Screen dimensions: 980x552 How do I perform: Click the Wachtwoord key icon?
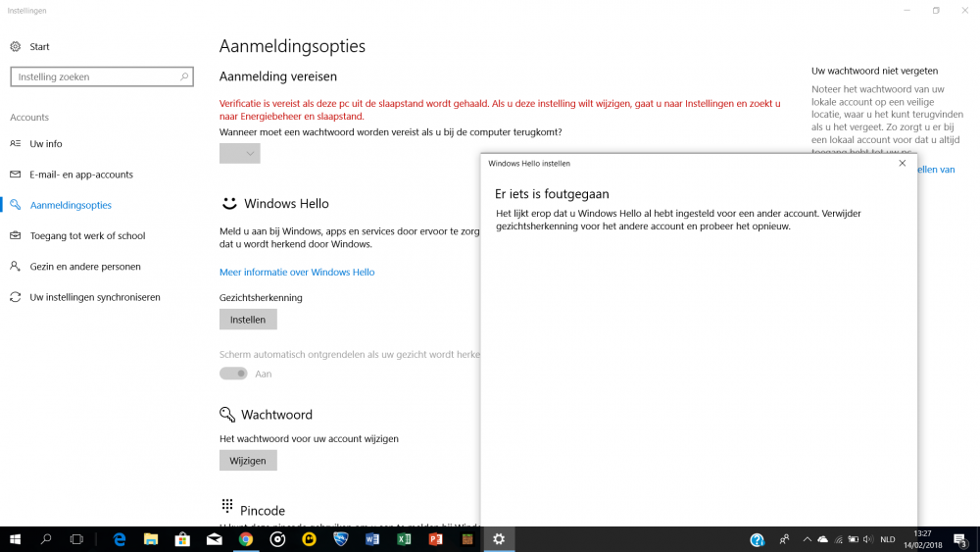(227, 414)
